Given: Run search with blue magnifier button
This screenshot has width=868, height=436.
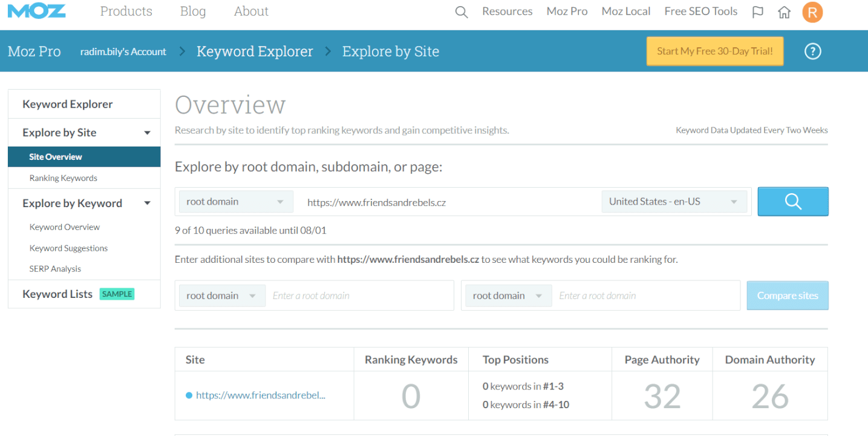Looking at the screenshot, I should (792, 202).
